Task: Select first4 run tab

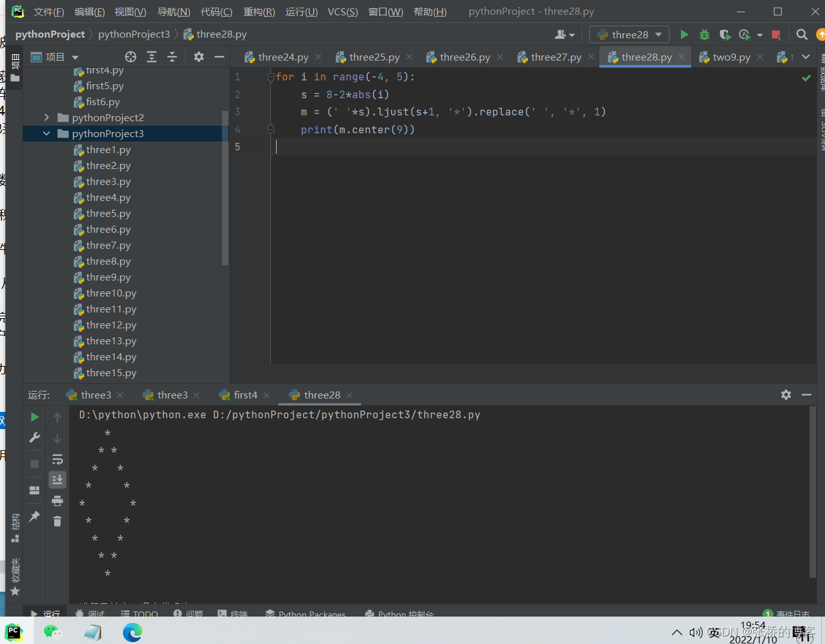Action: click(245, 395)
